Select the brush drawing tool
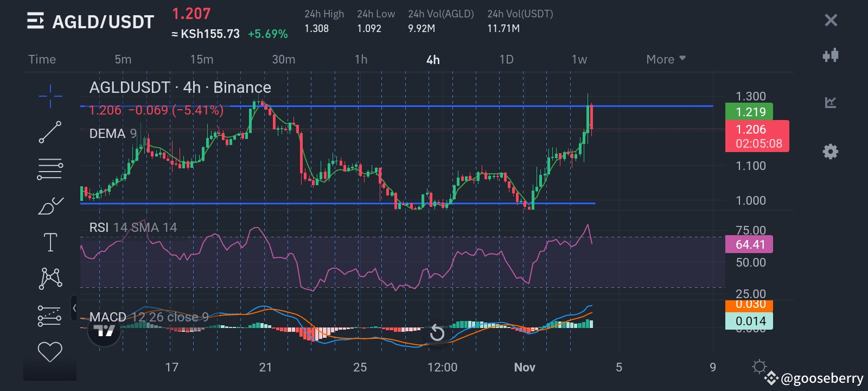This screenshot has height=391, width=868. pyautogui.click(x=50, y=206)
